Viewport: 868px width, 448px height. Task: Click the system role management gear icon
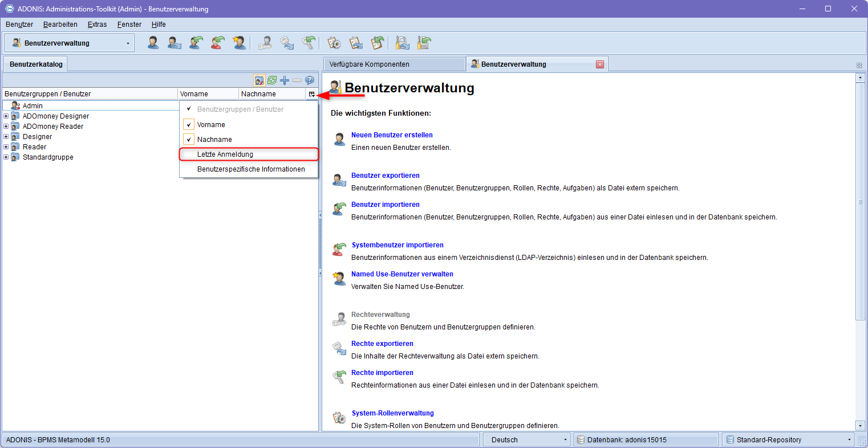coord(334,43)
